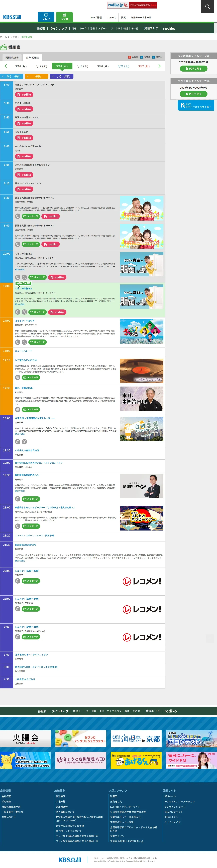Open radiko for 解決！知っ得プレミアム
The width and height of the screenshot is (217, 868).
click(24, 123)
